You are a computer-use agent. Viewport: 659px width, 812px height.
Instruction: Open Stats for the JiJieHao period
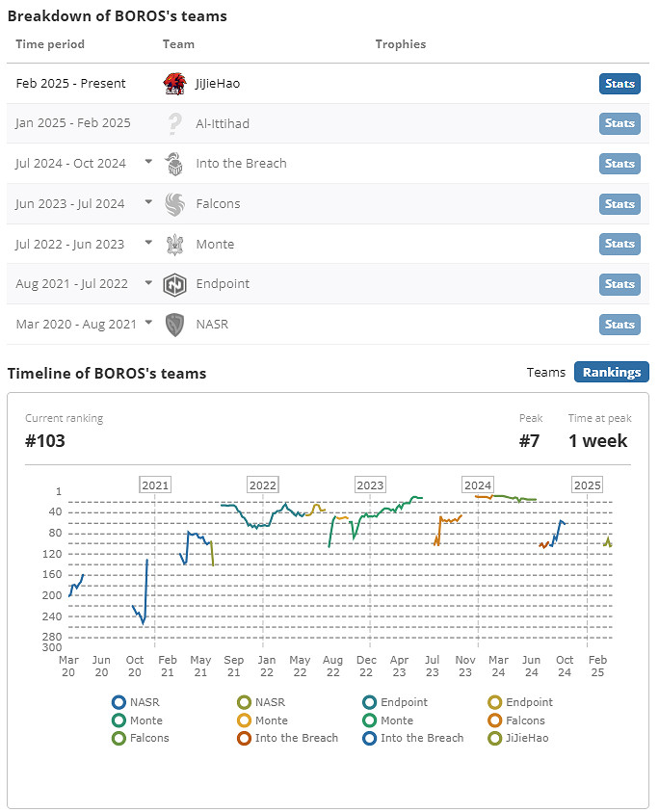click(x=619, y=84)
